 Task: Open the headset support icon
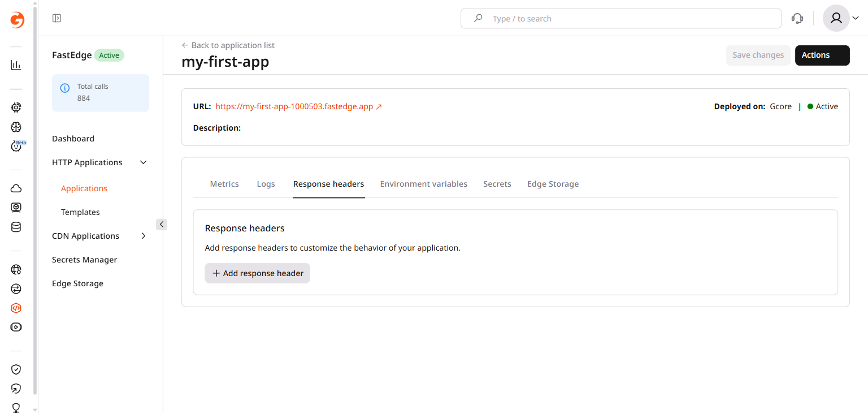[797, 18]
